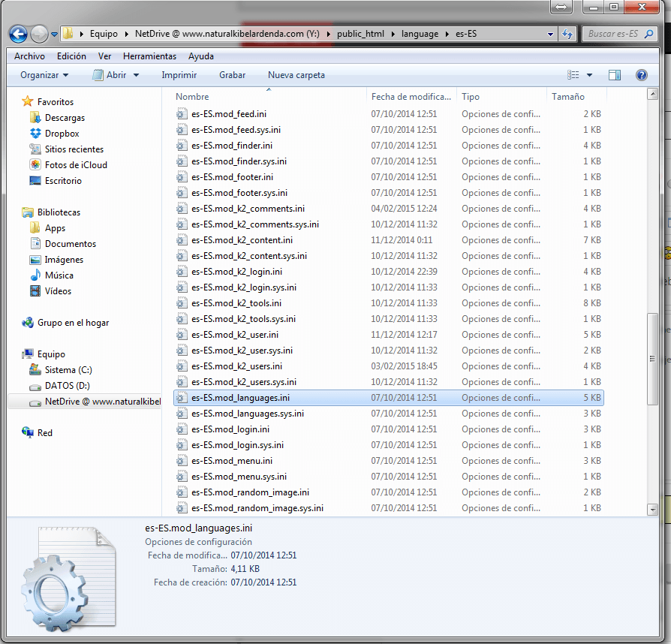Click the Música note icon
Image resolution: width=671 pixels, height=644 pixels.
pos(35,275)
